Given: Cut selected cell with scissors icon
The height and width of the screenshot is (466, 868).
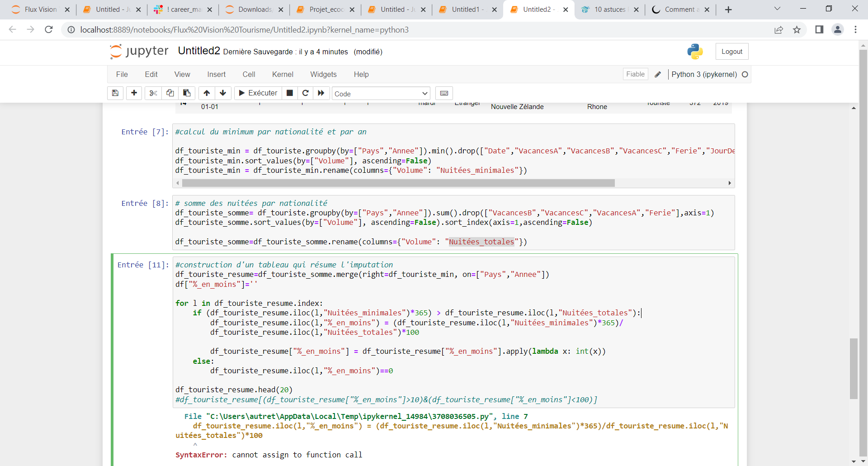Looking at the screenshot, I should coord(153,93).
